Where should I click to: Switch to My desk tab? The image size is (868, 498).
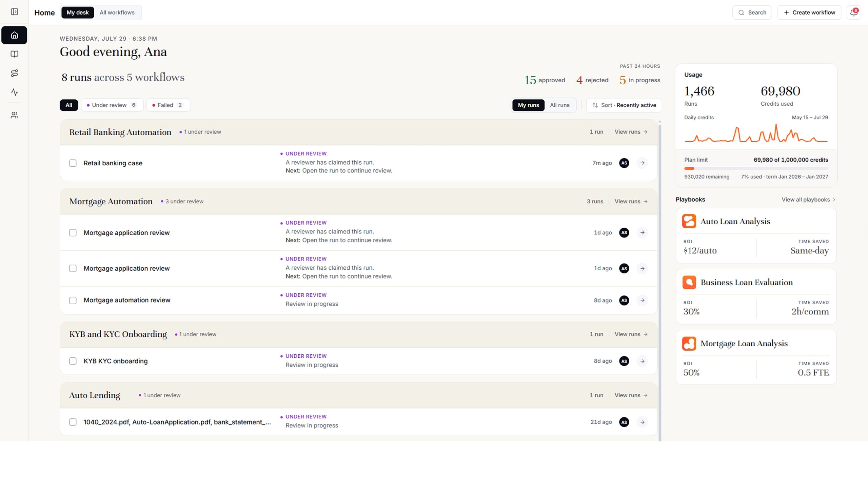coord(78,13)
